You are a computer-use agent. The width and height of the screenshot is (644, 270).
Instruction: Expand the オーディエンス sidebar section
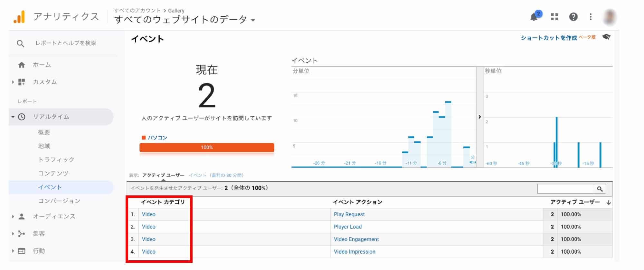[x=54, y=216]
